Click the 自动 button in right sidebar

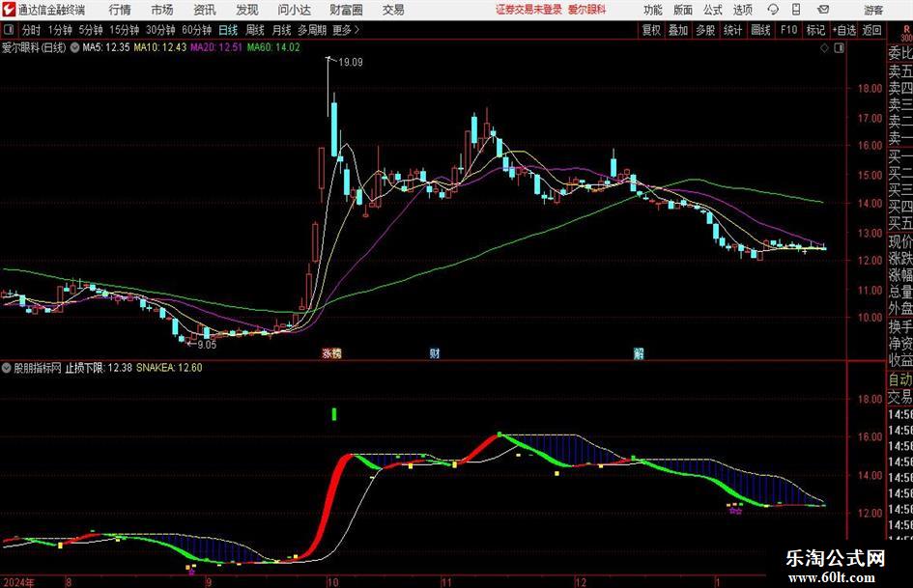900,379
